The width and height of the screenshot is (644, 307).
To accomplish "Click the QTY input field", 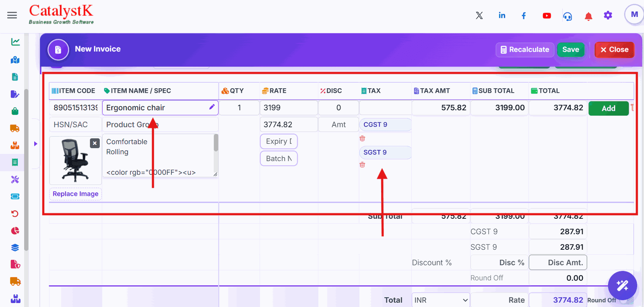I will coord(239,108).
